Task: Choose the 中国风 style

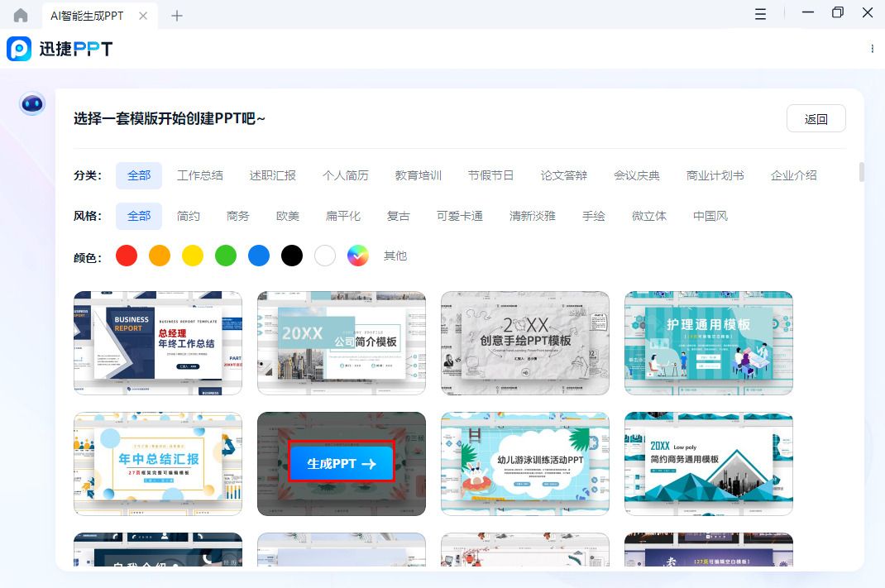Action: [x=710, y=216]
